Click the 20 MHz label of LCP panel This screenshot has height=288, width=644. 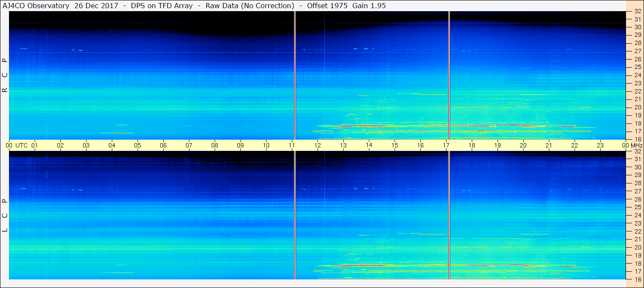(x=637, y=247)
